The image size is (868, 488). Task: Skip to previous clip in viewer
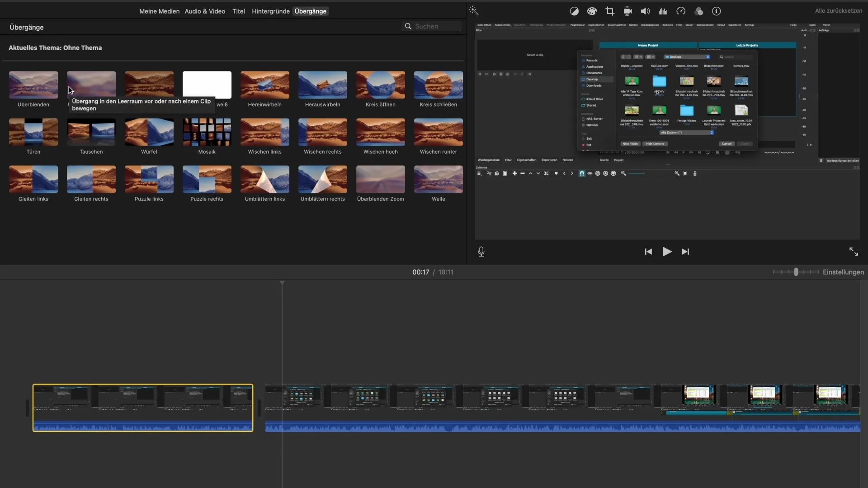648,252
